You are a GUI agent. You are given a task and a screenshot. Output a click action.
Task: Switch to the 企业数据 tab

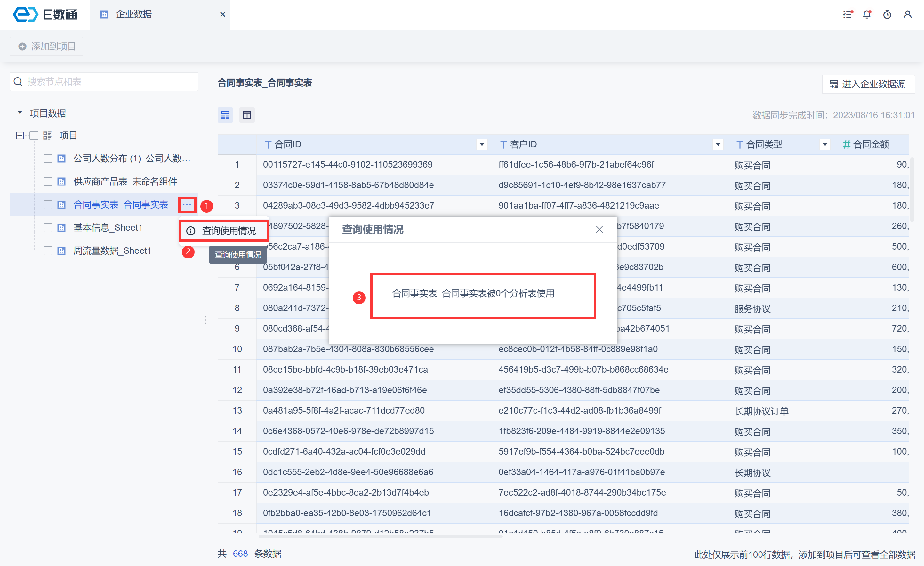(x=133, y=14)
